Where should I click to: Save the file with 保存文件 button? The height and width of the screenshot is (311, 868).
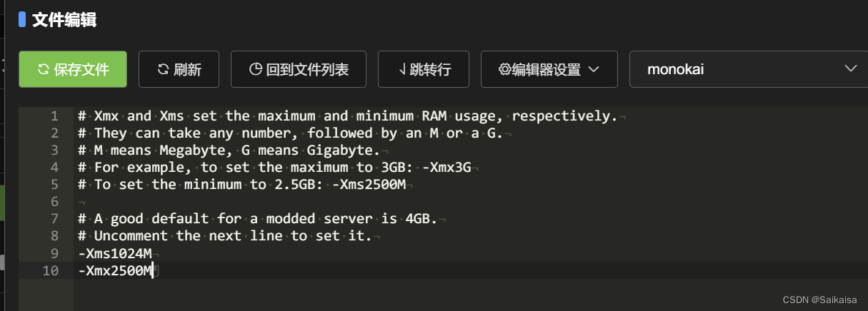coord(73,69)
